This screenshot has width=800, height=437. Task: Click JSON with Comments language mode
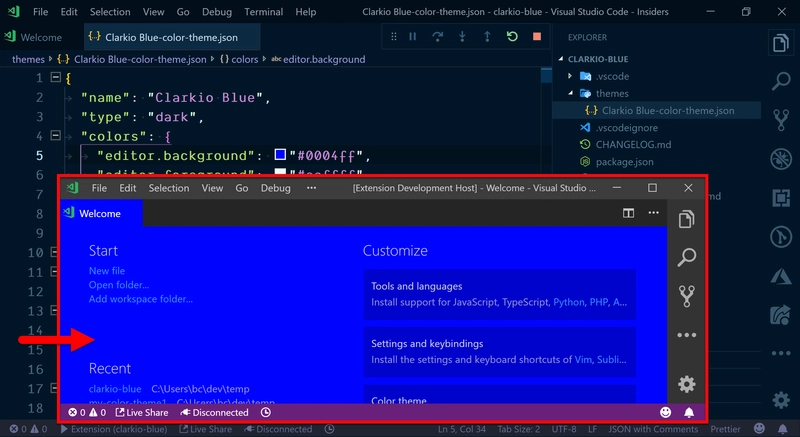[653, 429]
